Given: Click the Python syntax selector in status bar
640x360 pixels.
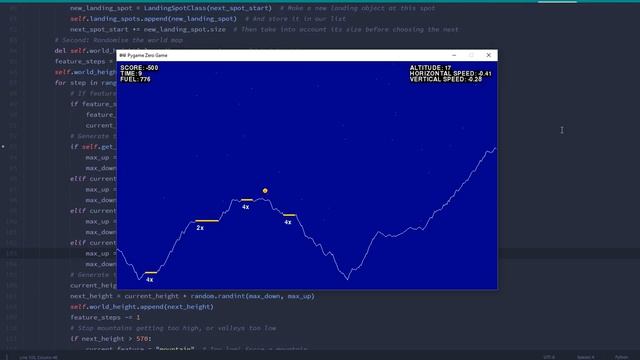Looking at the screenshot, I should pyautogui.click(x=621, y=357).
